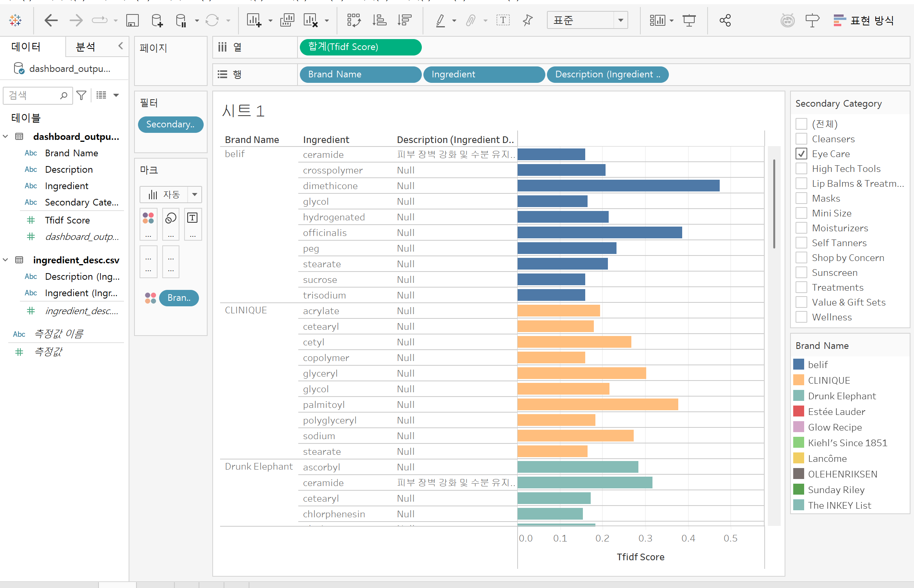Click the sort ascending toolbar icon

[379, 20]
